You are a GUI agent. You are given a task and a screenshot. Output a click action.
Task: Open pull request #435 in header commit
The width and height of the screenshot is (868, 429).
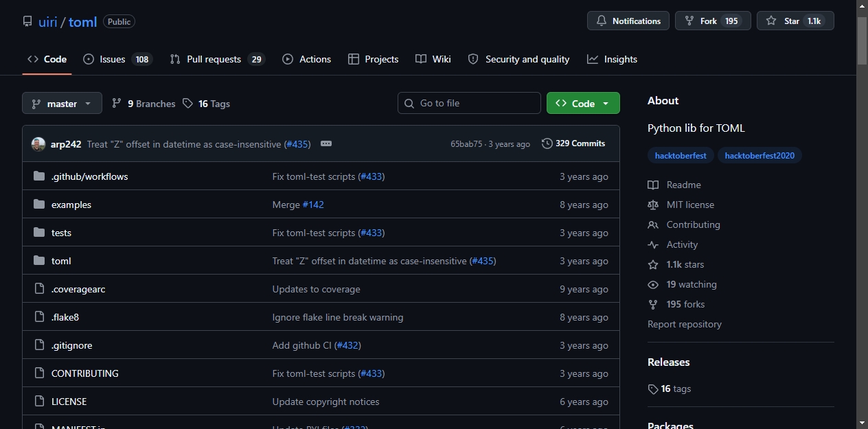pos(297,144)
